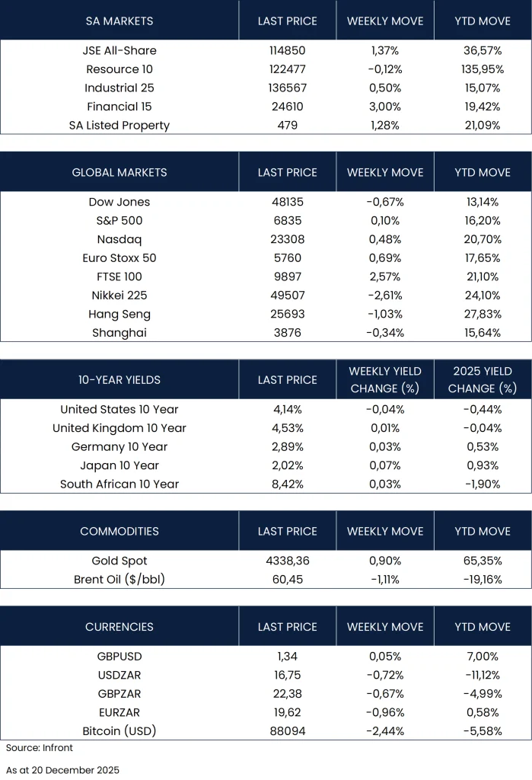
Task: Click the Euro Stoxx 50 row label
Action: [119, 258]
